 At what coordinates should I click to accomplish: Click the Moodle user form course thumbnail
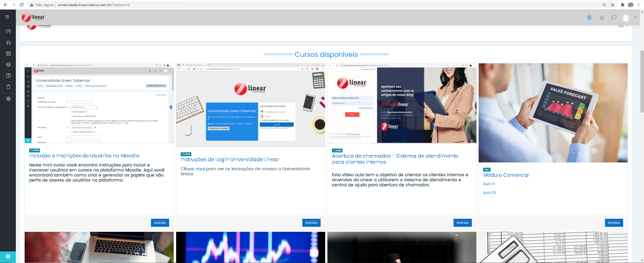(x=99, y=103)
